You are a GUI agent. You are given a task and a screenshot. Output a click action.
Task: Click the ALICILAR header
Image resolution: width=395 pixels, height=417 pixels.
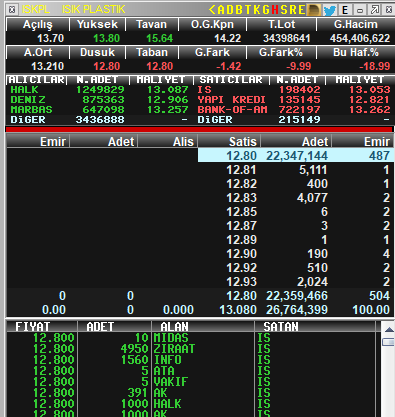[36, 80]
